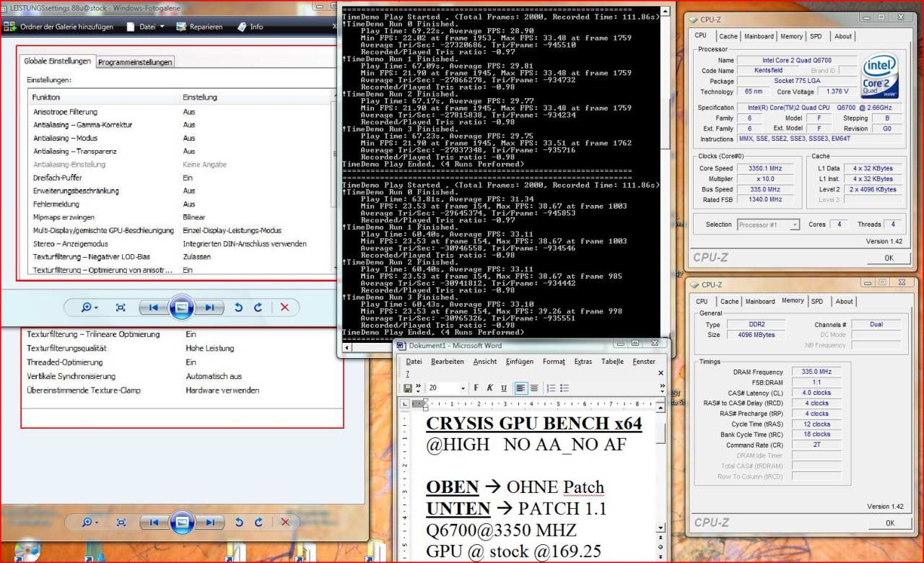Switch to About tab in lower CPU-Z window
924x563 pixels.
pos(844,302)
